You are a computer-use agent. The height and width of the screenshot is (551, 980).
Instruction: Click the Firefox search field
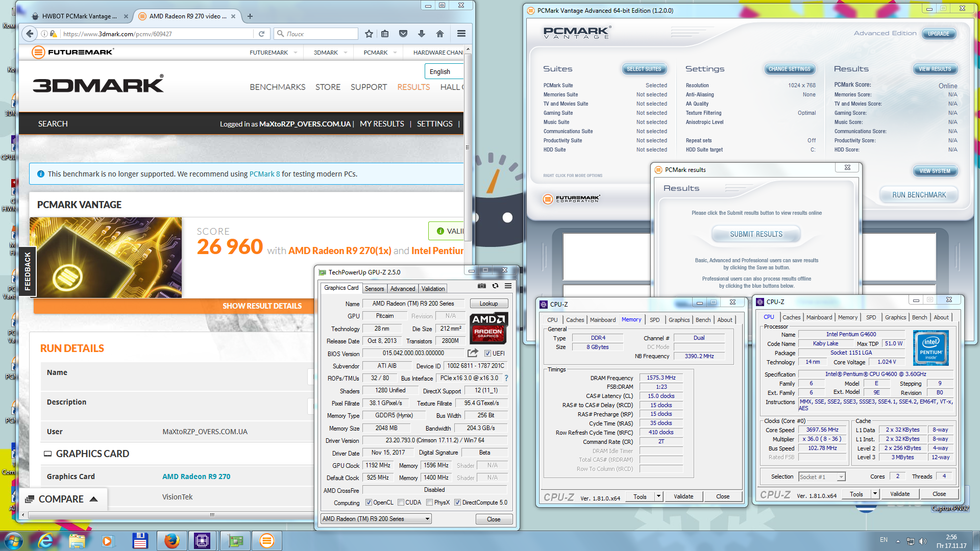[x=316, y=34]
